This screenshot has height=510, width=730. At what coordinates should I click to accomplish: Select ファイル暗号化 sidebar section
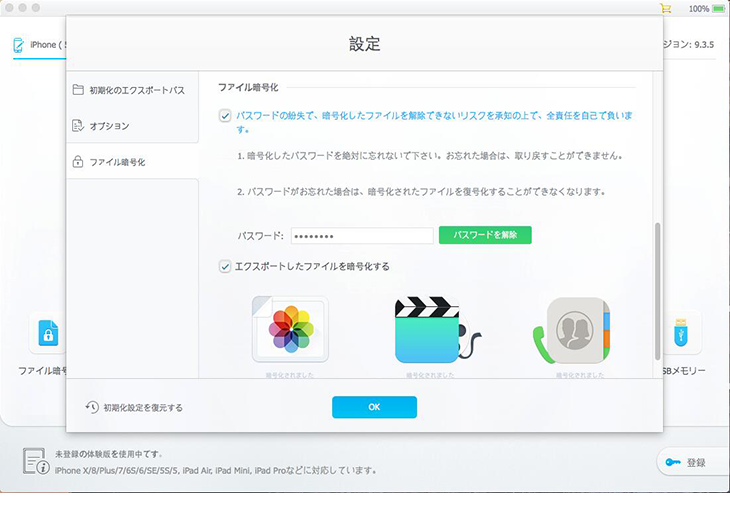[x=132, y=162]
